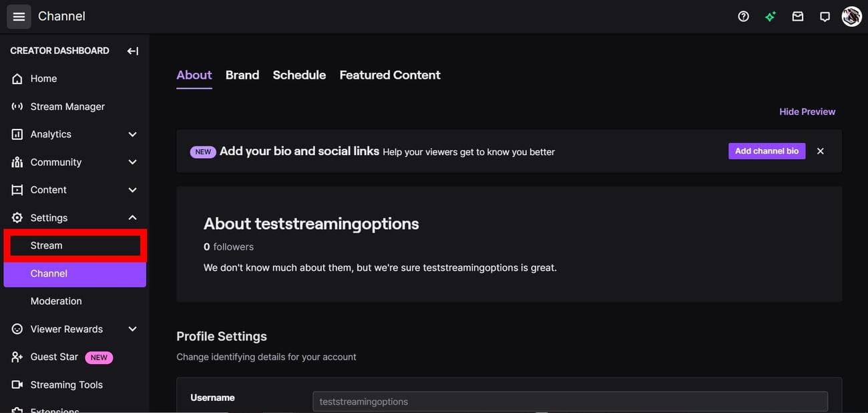The height and width of the screenshot is (413, 868).
Task: Go to Home in sidebar
Action: tap(43, 79)
